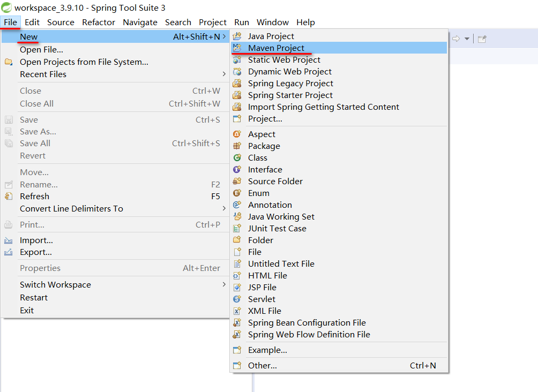The image size is (538, 392).
Task: Click the JUnit Test Case icon
Action: (237, 229)
